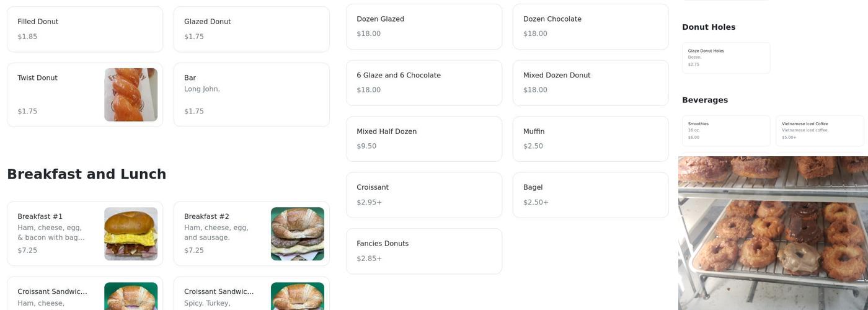Viewport: 868px width, 310px height.
Task: Select the Muffin menu item
Action: pos(590,139)
